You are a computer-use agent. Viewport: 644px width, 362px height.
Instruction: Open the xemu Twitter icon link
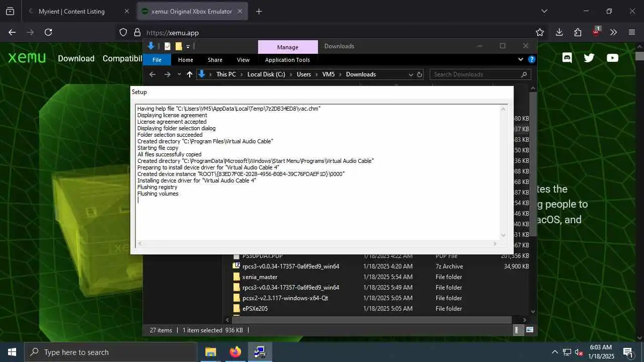tap(589, 58)
